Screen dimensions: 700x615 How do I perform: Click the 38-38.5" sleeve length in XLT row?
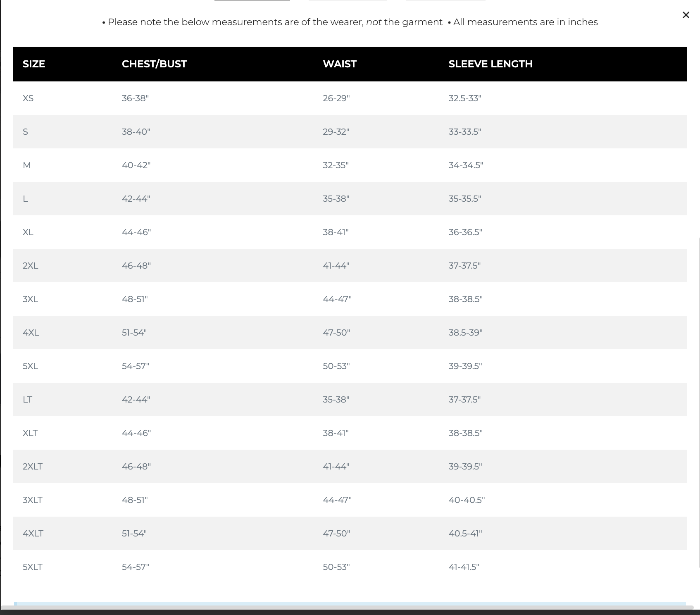coord(465,433)
